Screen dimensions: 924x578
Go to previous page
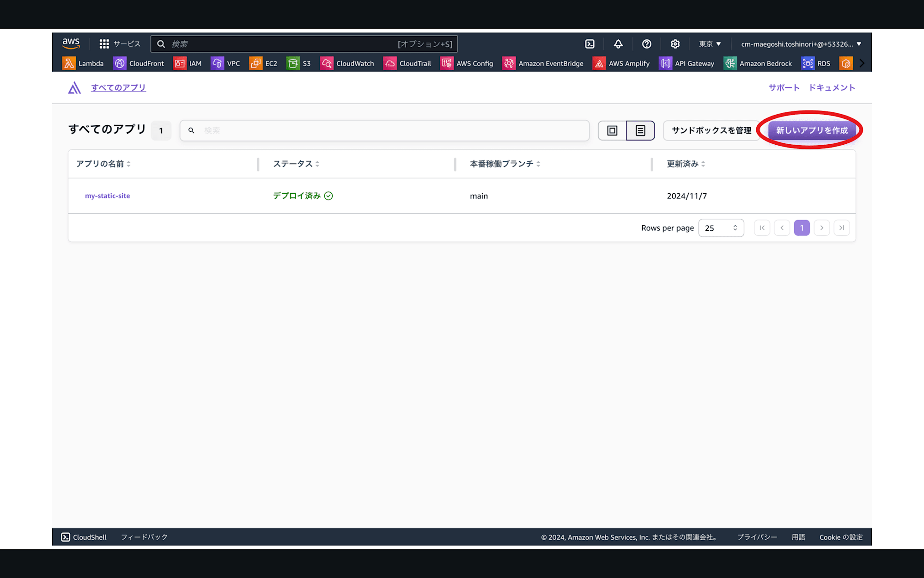782,228
